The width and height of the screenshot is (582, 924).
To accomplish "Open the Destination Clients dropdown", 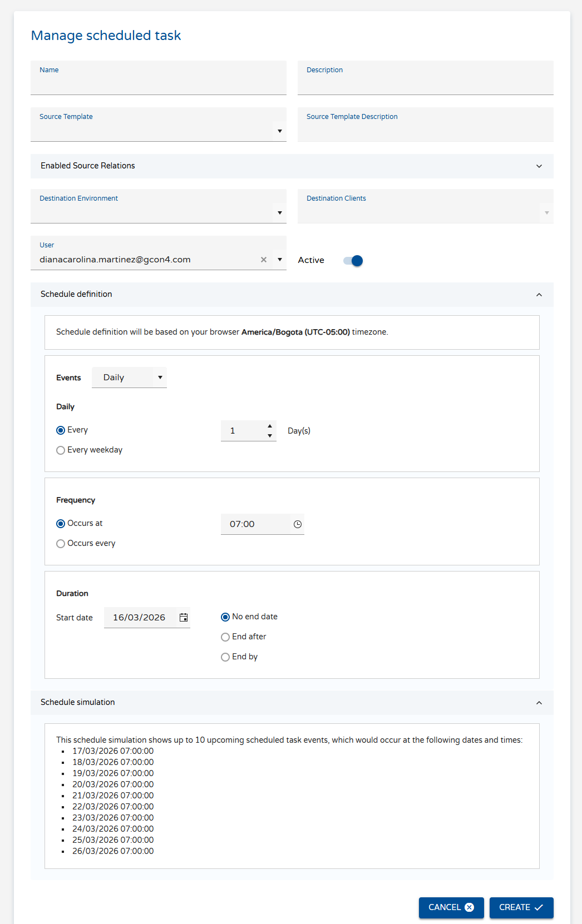I will tap(547, 213).
